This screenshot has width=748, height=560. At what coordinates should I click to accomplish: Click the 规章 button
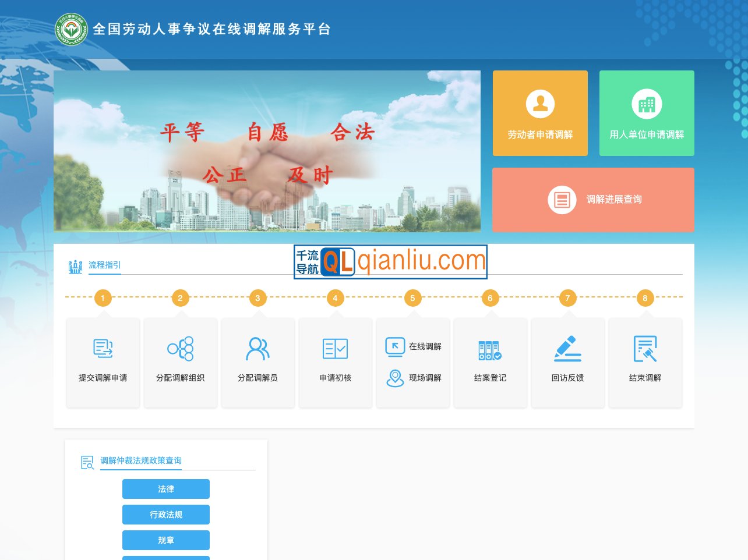pos(165,540)
